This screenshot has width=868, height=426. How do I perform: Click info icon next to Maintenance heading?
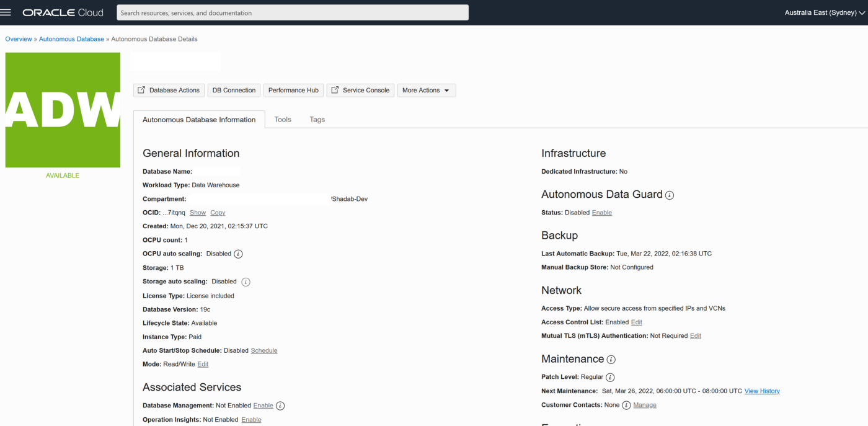coord(611,360)
